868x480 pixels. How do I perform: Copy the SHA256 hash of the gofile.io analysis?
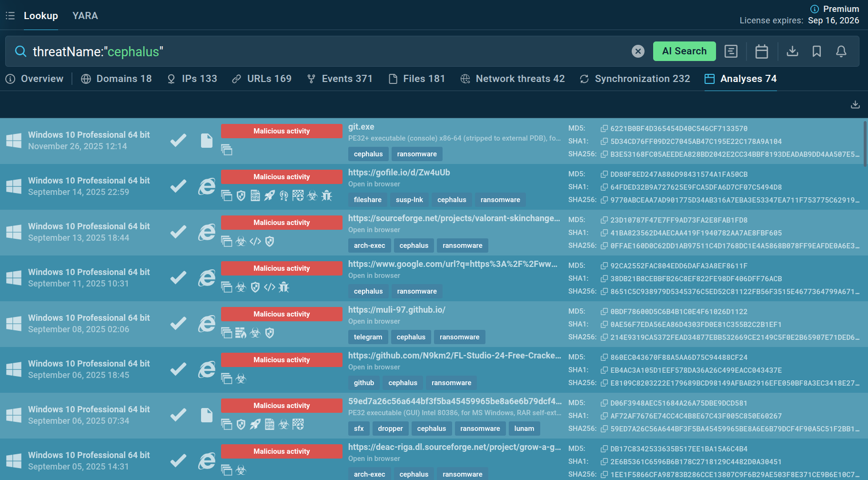[x=604, y=200]
